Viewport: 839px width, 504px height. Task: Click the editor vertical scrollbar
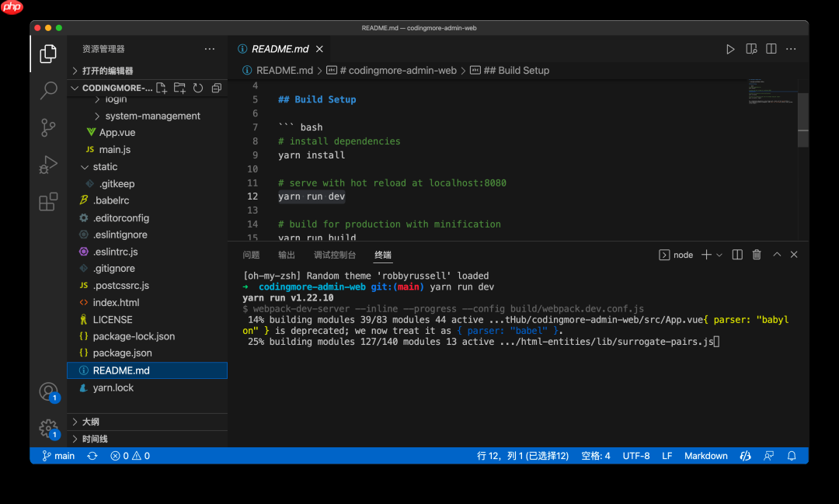[803, 120]
